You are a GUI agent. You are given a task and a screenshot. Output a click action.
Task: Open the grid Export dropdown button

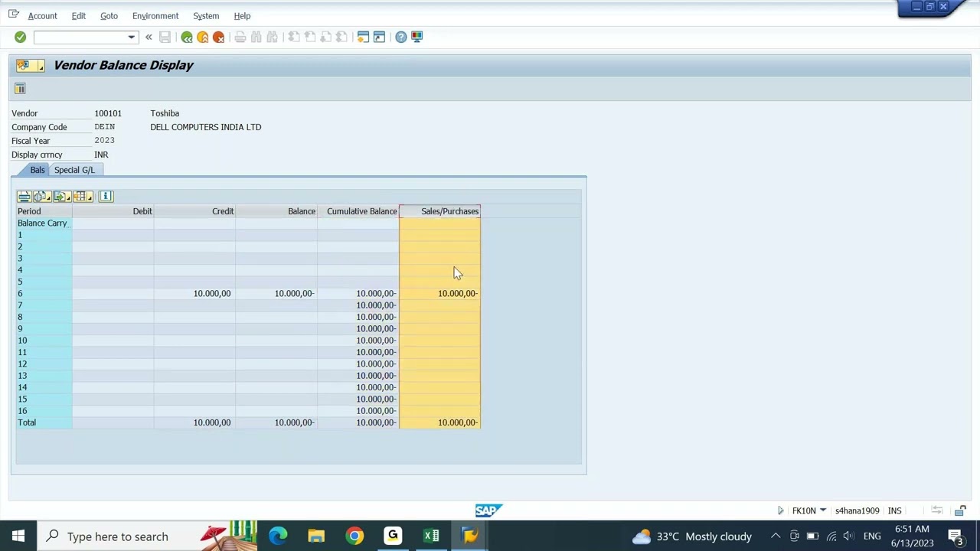pos(63,197)
